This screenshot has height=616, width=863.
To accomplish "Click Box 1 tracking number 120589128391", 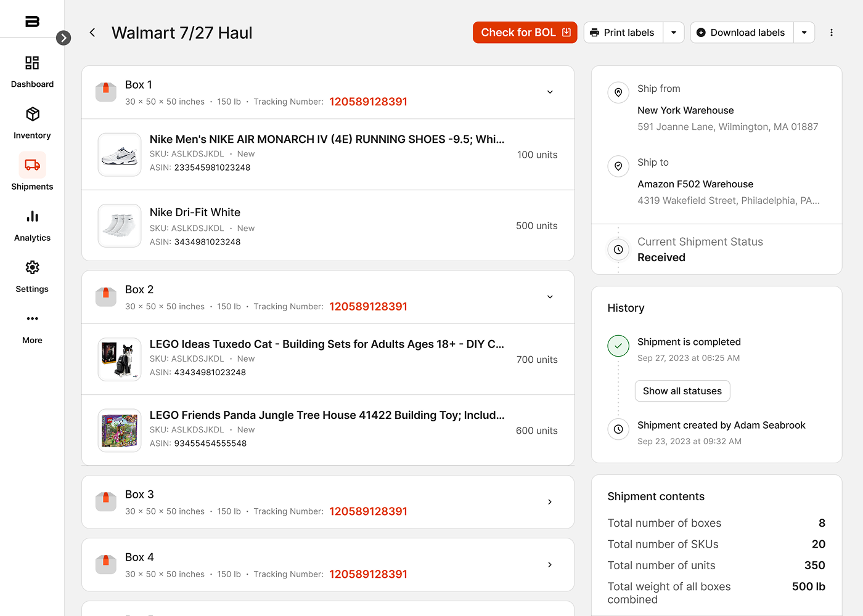I will coord(368,102).
